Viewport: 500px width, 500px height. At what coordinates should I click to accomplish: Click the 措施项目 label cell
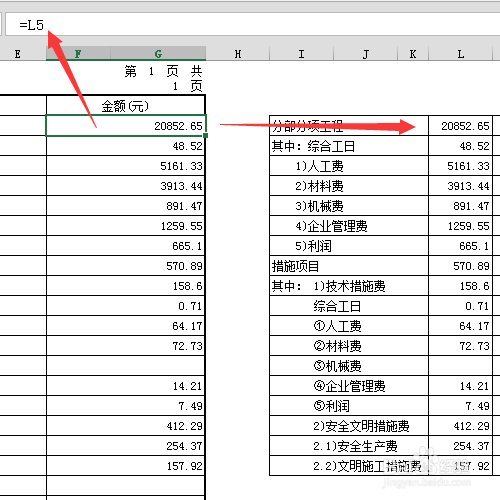349,266
